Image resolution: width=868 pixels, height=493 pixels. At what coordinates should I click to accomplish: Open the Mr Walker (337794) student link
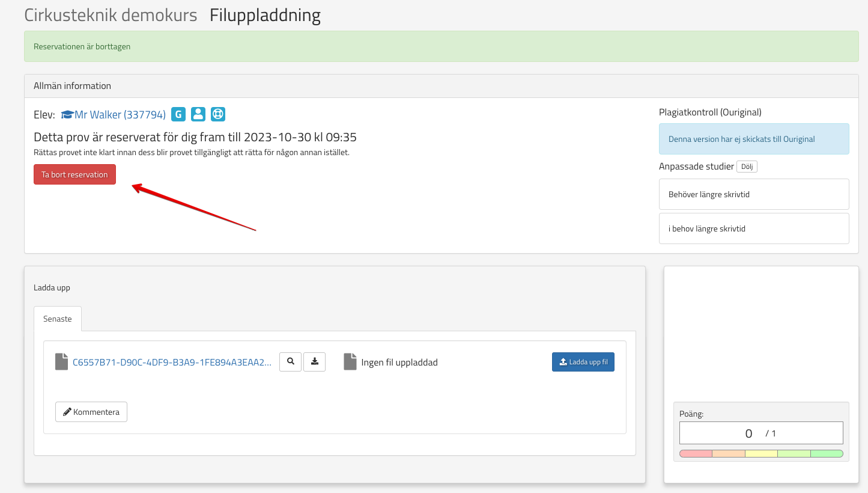coord(120,115)
